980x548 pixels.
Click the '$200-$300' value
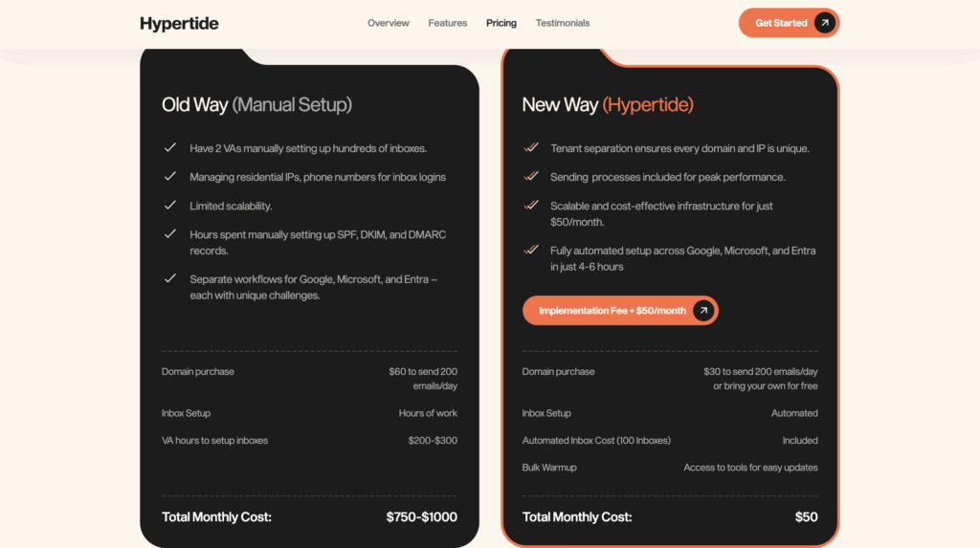tap(433, 441)
